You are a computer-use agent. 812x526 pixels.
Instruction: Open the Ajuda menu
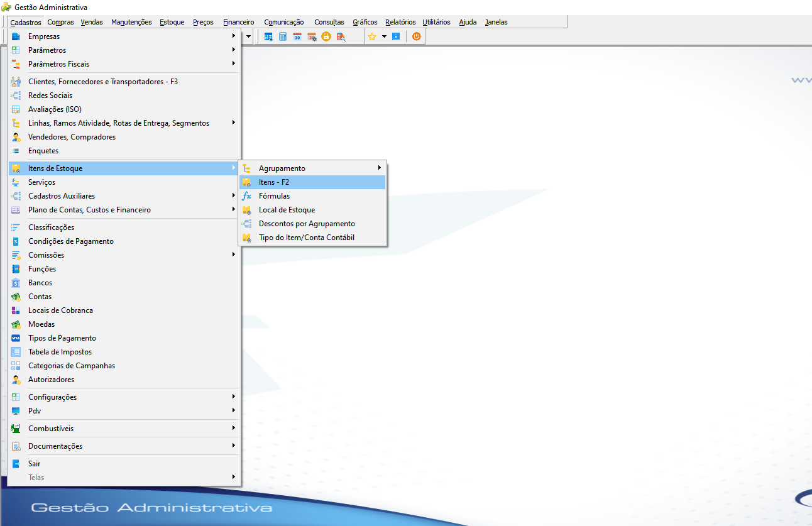pos(468,22)
